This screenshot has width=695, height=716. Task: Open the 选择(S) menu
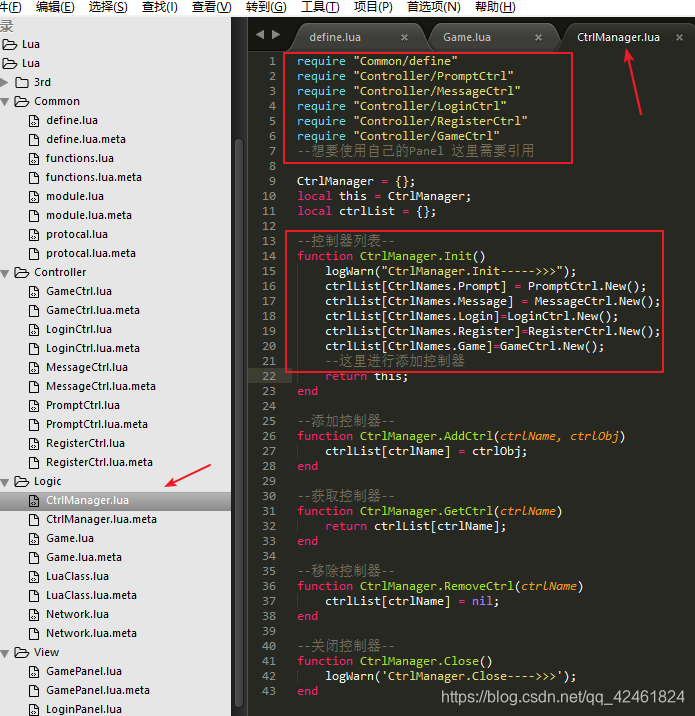108,7
